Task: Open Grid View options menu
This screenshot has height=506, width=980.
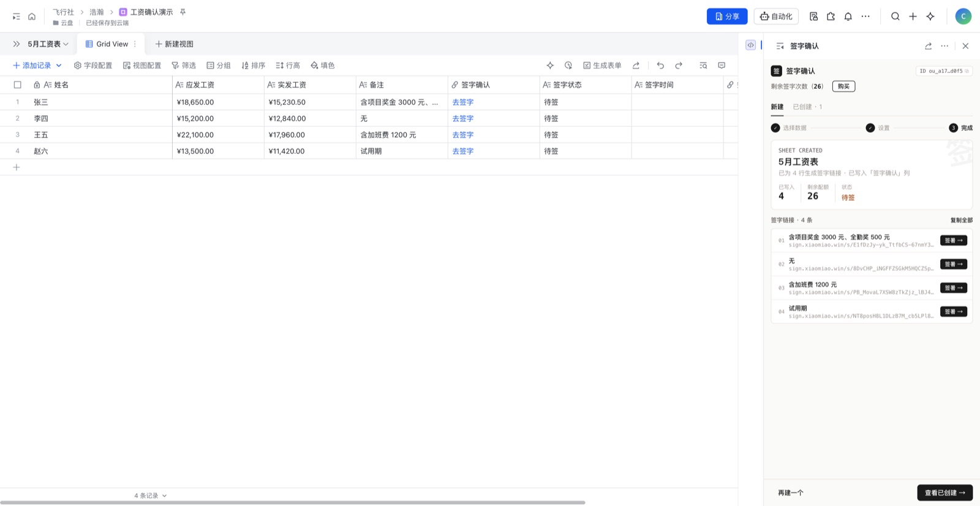Action: click(x=135, y=44)
